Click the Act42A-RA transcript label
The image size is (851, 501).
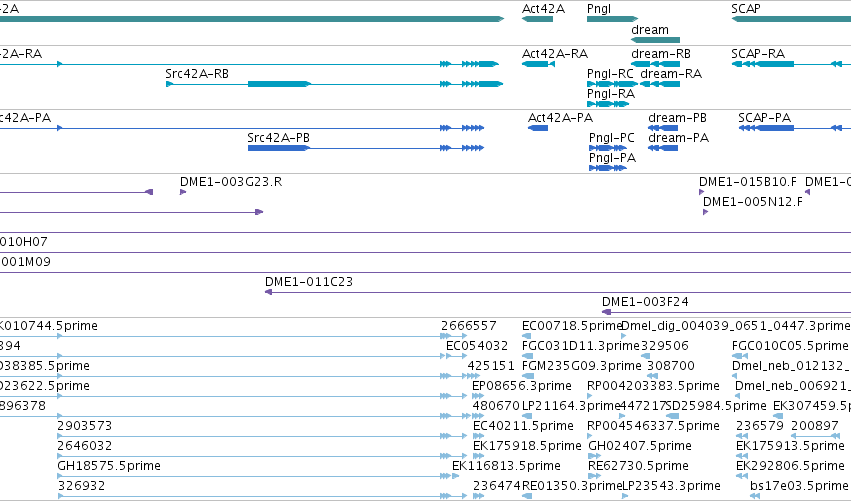point(555,54)
